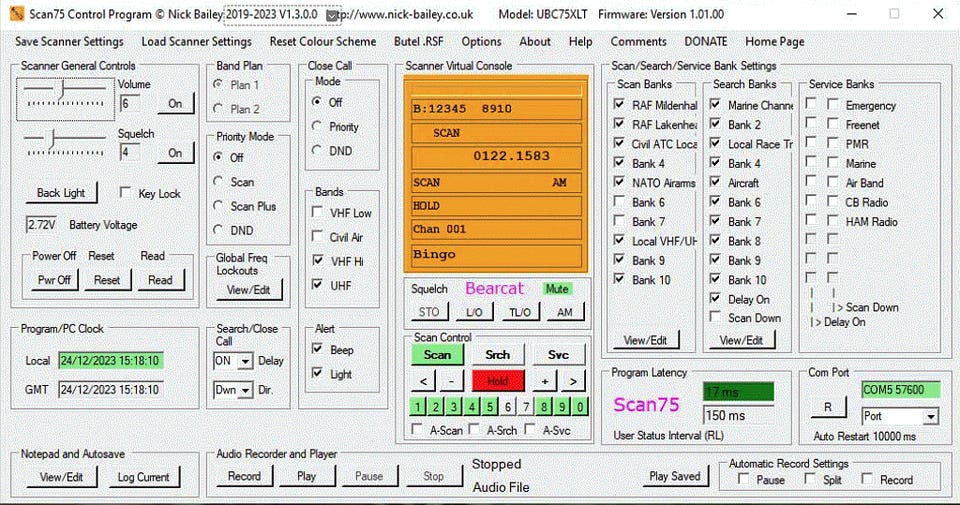This screenshot has width=960, height=505.
Task: Select Band Plan 2 radio button
Action: [x=218, y=108]
